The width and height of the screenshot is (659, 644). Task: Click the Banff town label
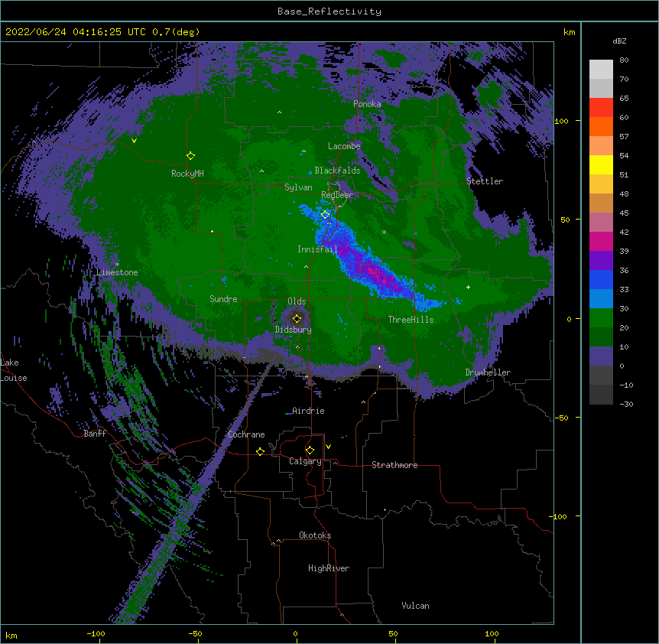95,434
